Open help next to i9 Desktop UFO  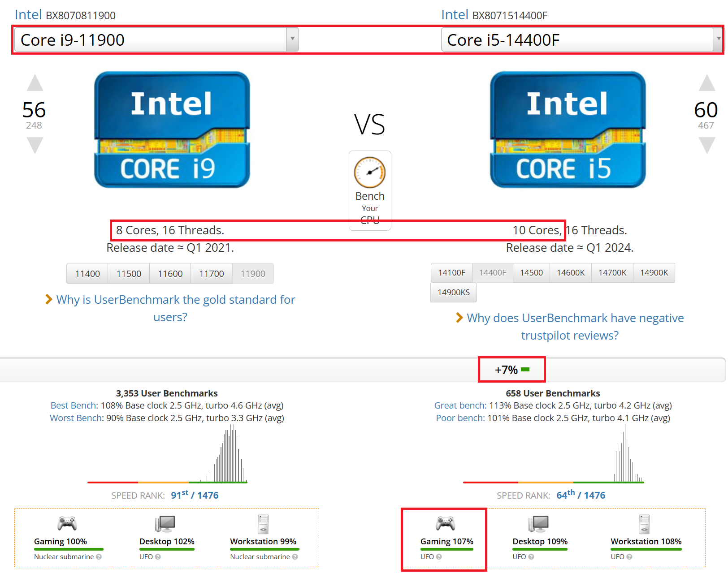coord(158,557)
